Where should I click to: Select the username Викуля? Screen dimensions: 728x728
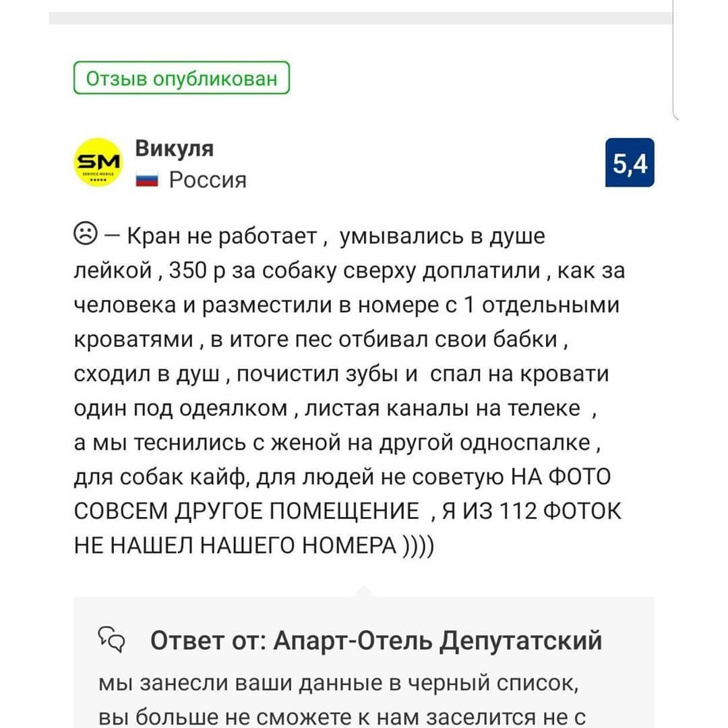point(175,149)
